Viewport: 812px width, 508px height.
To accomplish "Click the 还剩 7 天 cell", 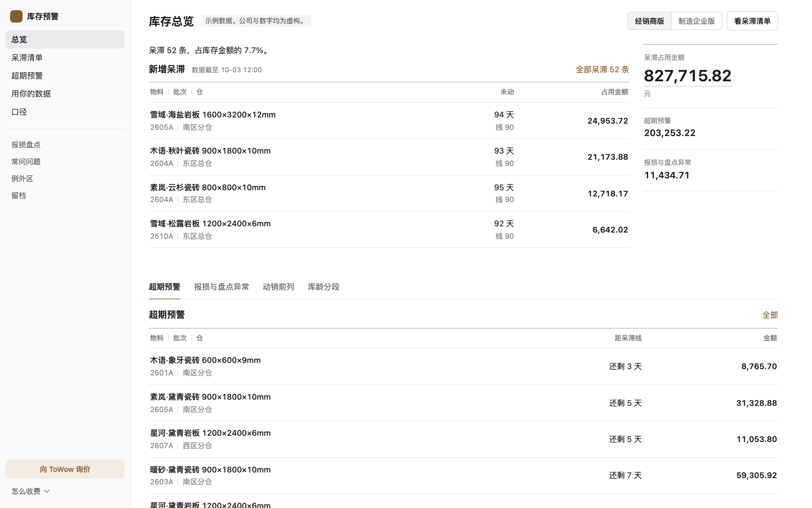I will pos(625,476).
